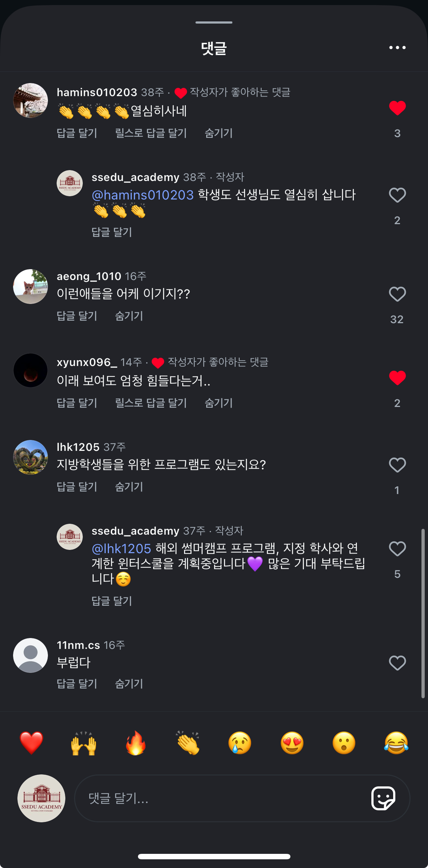Like the 11nm.cs comment
428x868 pixels.
(397, 663)
